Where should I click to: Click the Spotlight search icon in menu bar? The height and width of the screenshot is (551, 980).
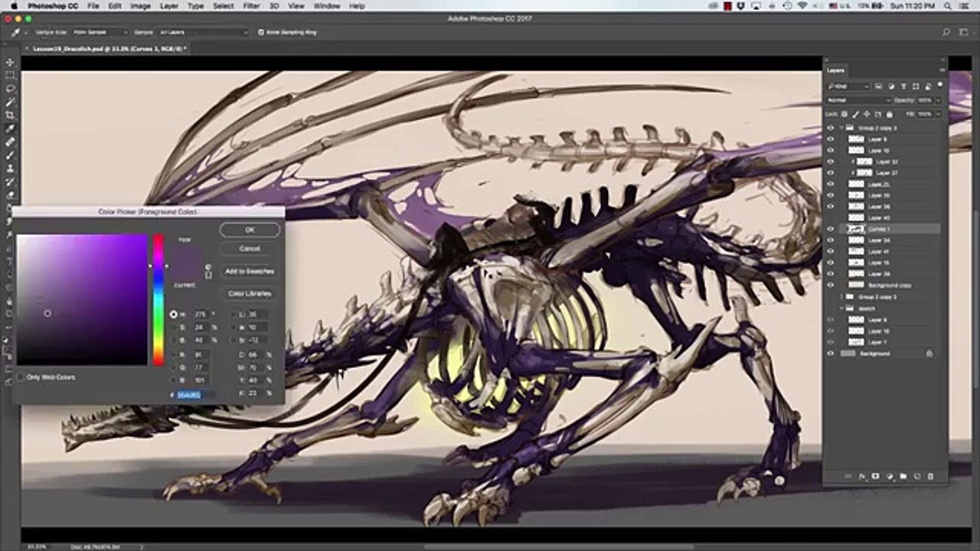point(947,6)
